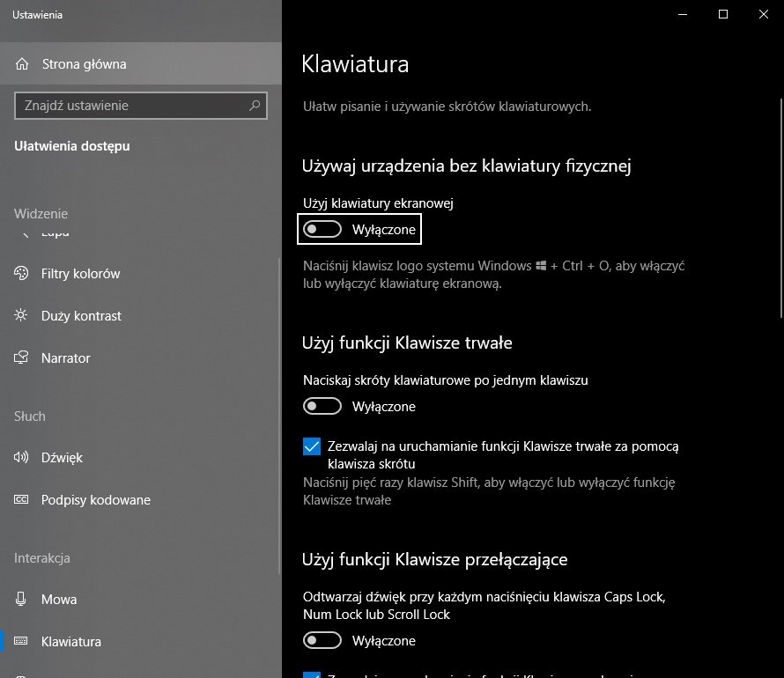Viewport: 784px width, 678px height.
Task: Click the CC icon for Podpisy kodowane
Action: click(21, 499)
